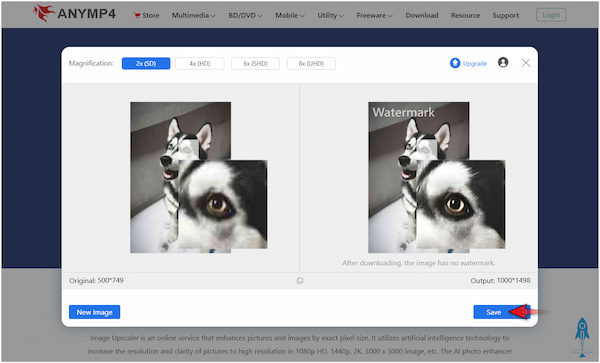The image size is (600, 363).
Task: Open the user account icon
Action: pos(503,62)
